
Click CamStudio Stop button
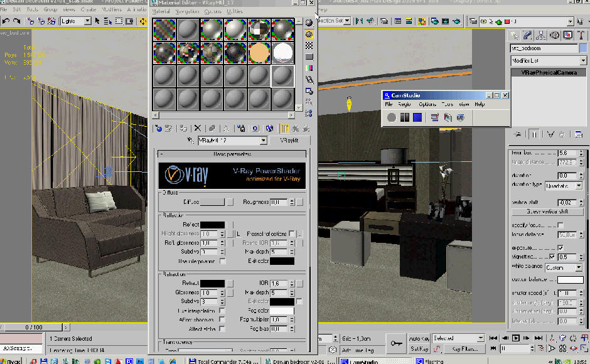point(417,117)
